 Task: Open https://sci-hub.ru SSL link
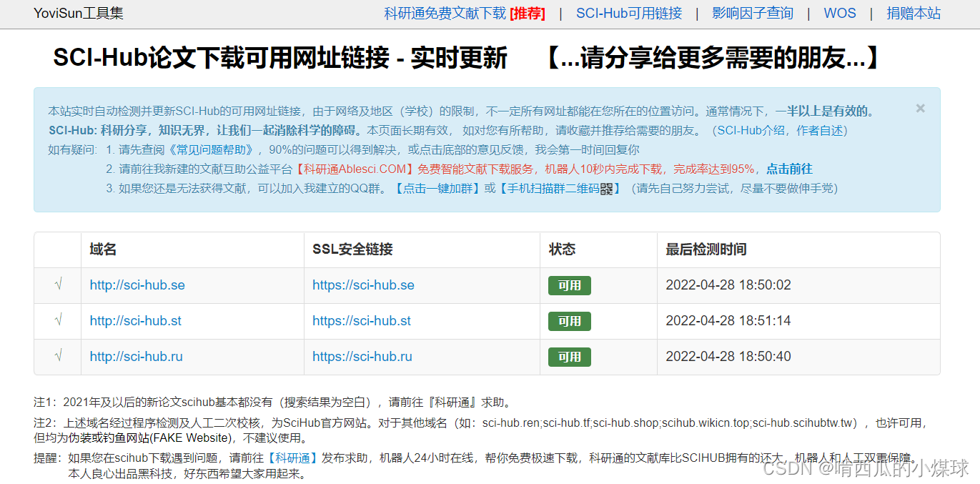click(362, 357)
